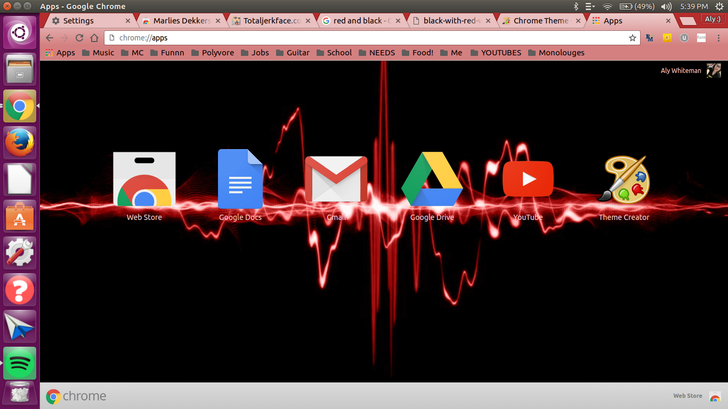The image size is (728, 409).
Task: Click the forward navigation arrow
Action: coord(65,38)
